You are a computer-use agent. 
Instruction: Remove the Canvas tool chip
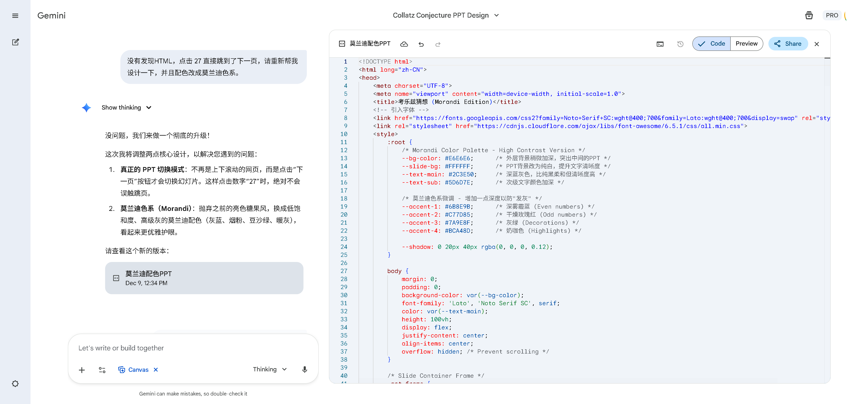[x=156, y=370]
